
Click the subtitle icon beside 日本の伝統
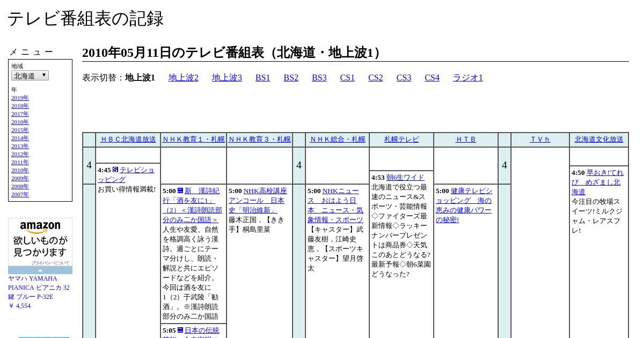[180, 330]
